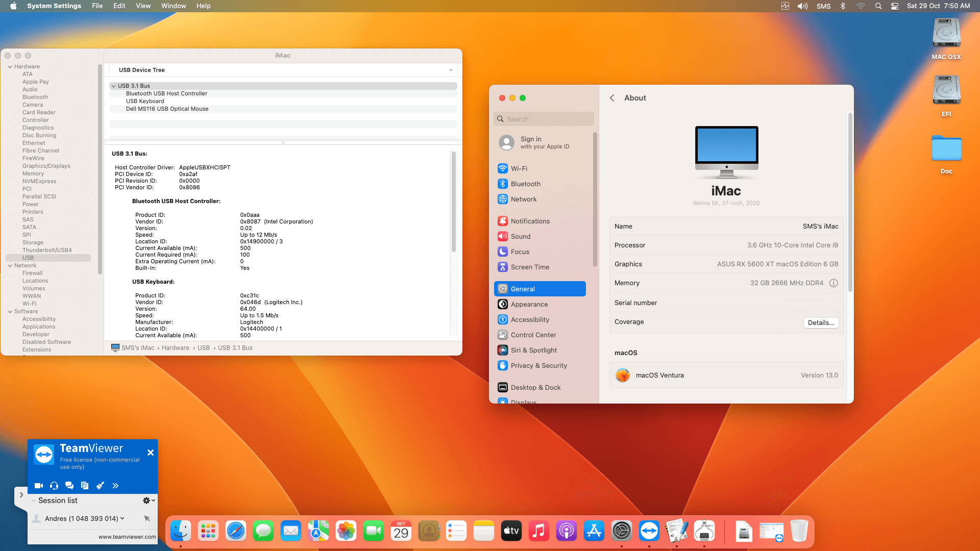Open the TeamViewer file box icon

(85, 486)
